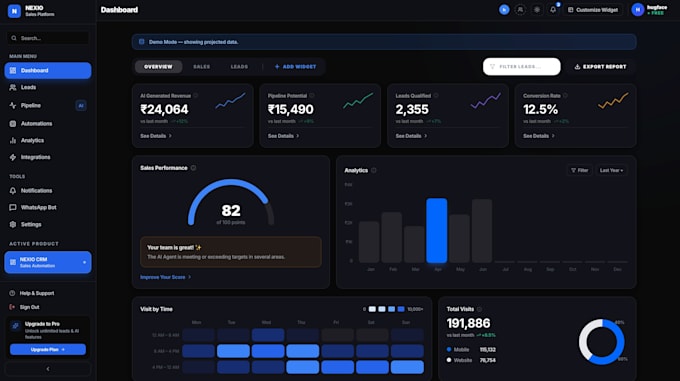Click the NEXIO logo icon
680x381 pixels.
coord(14,11)
